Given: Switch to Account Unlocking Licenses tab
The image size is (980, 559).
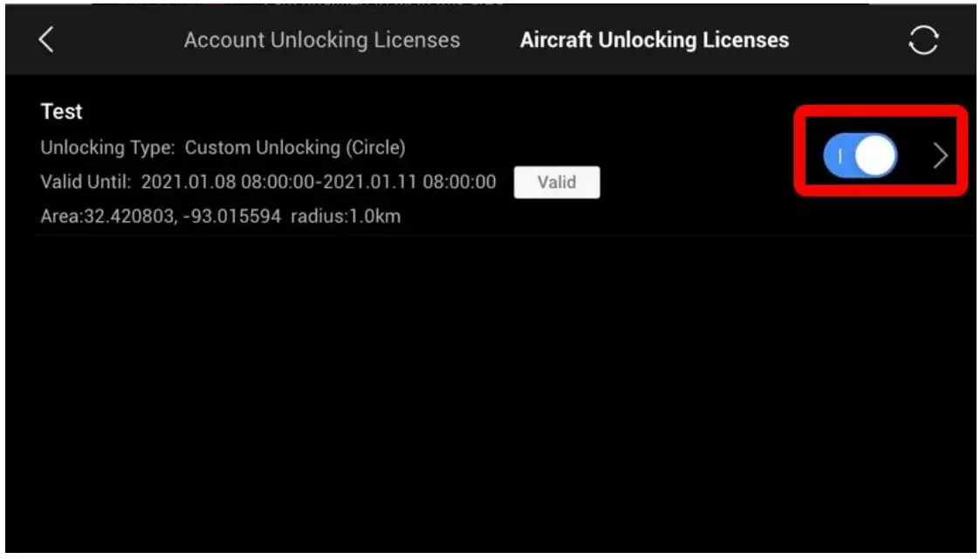Looking at the screenshot, I should coord(322,39).
